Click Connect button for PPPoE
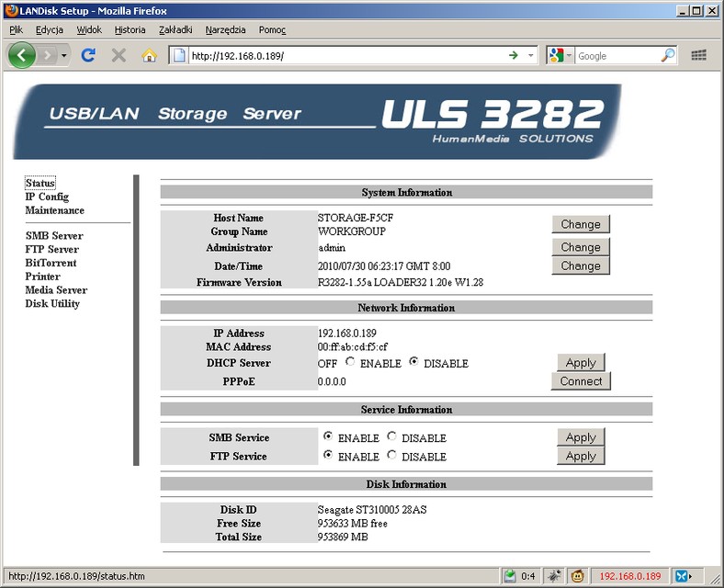Screen dimensions: 724x588 [581, 381]
